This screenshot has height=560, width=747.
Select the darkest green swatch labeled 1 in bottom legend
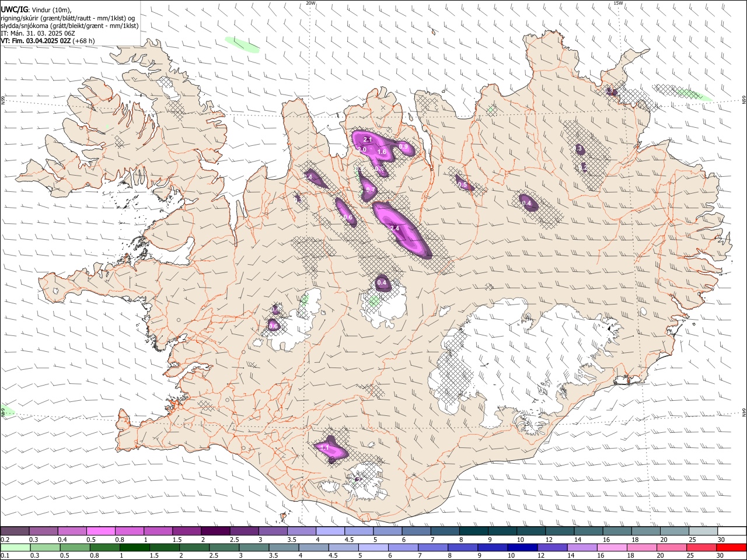pos(134,547)
